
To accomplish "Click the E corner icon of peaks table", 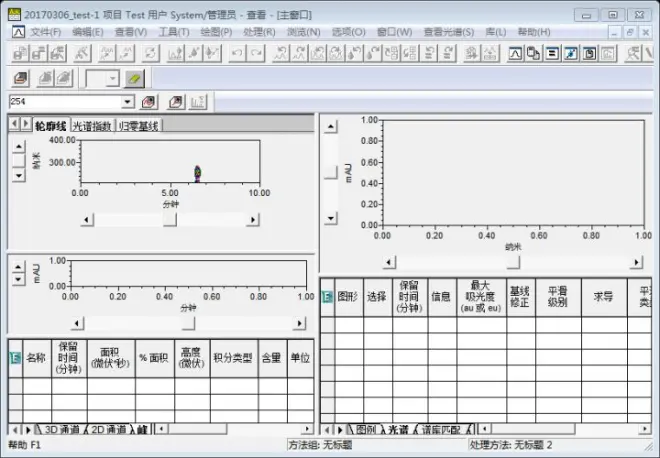I will tap(15, 358).
